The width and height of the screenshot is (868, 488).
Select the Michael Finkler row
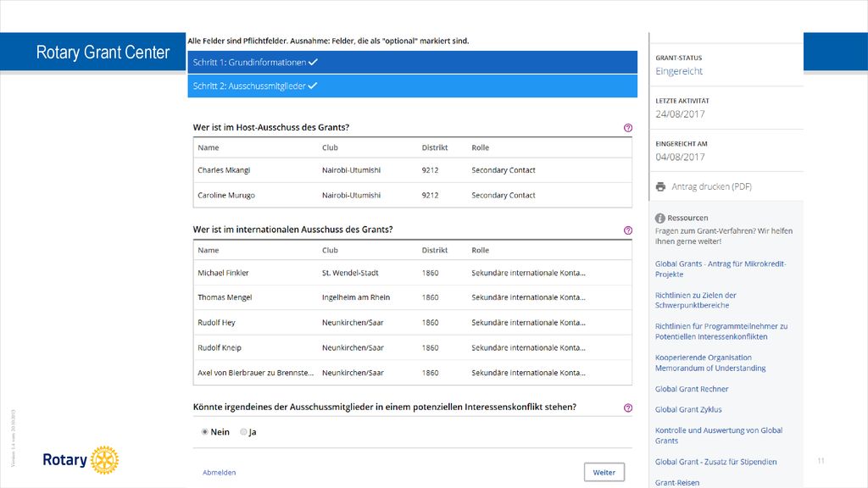413,273
